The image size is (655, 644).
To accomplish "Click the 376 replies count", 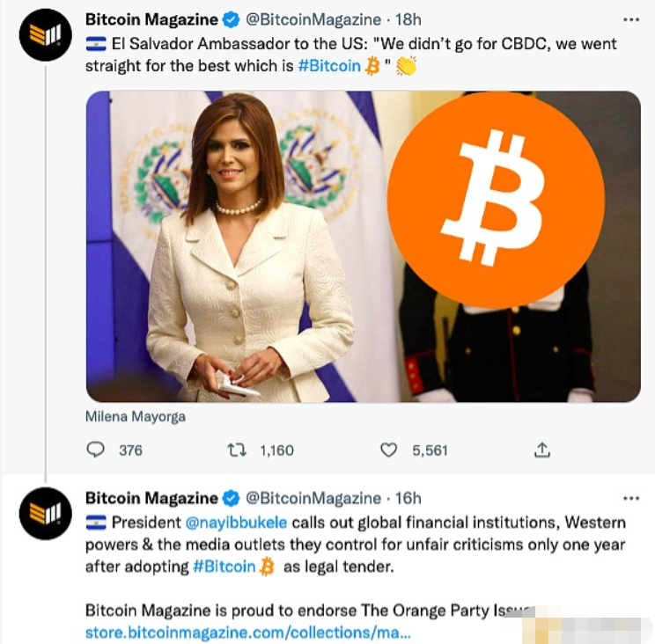I will click(x=131, y=450).
